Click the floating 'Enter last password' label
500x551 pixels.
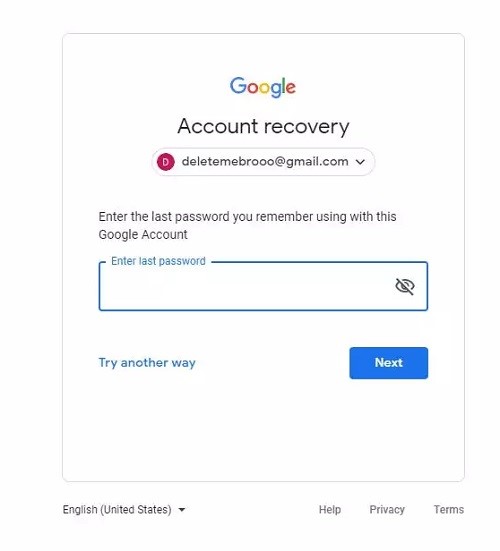(158, 261)
